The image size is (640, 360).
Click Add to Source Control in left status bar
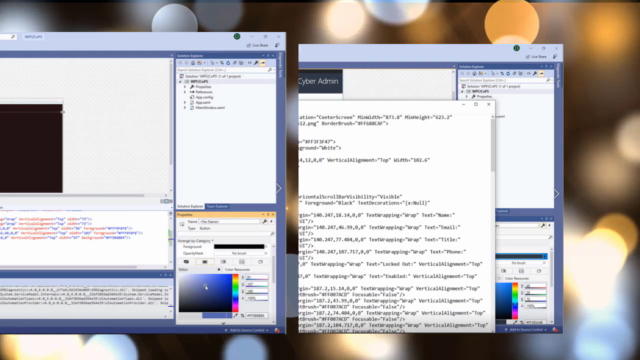coord(248,330)
